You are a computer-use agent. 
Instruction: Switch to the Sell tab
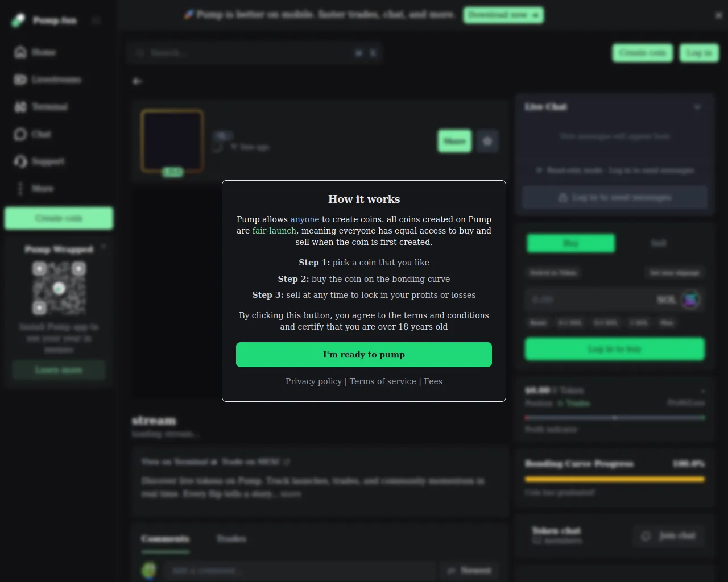[659, 243]
